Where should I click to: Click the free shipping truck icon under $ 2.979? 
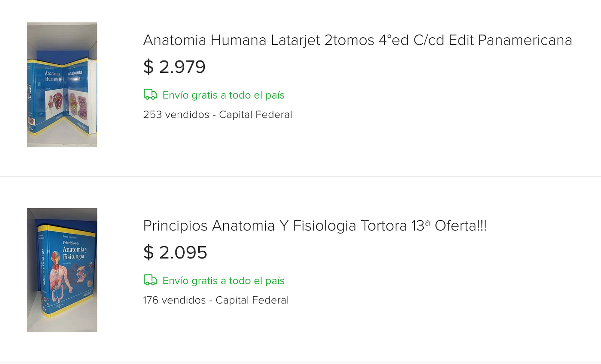tap(150, 95)
